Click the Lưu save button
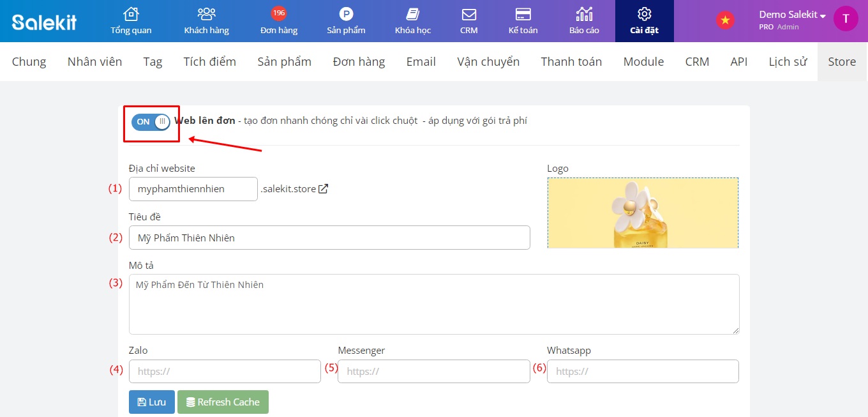Image resolution: width=868 pixels, height=417 pixels. pyautogui.click(x=151, y=402)
